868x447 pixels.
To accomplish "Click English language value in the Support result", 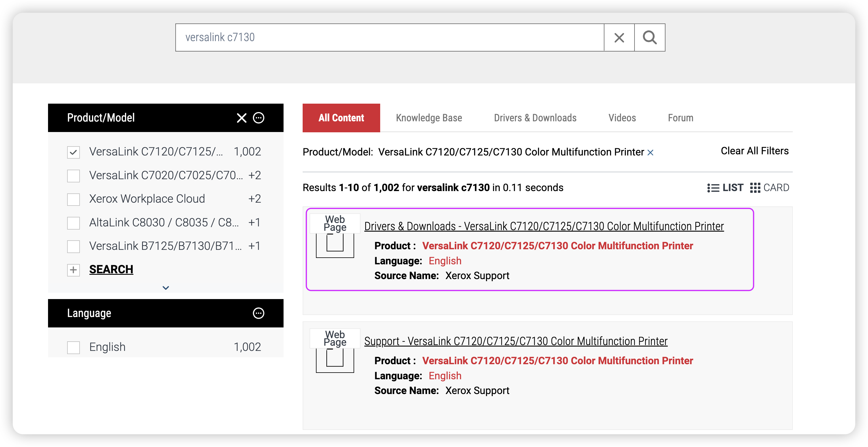I will click(x=445, y=376).
